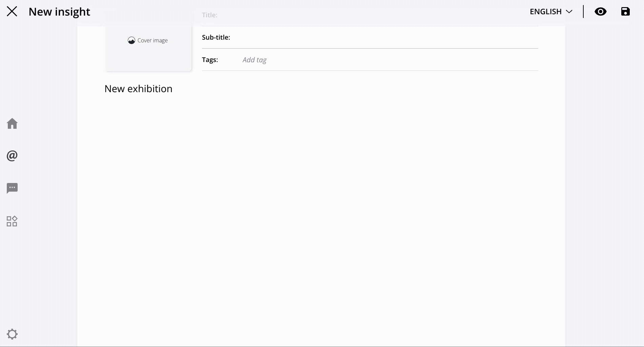Go to Home in sidebar
The image size is (644, 347).
pos(12,123)
